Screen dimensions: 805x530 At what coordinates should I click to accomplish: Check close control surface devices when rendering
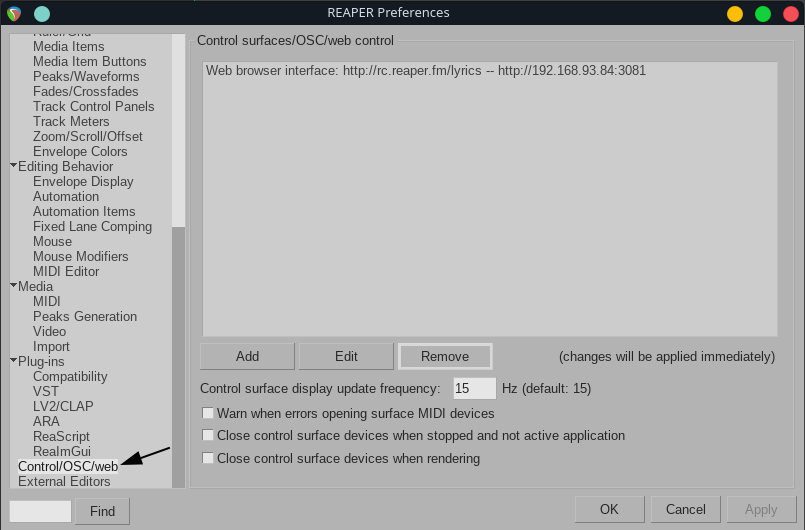pyautogui.click(x=209, y=459)
